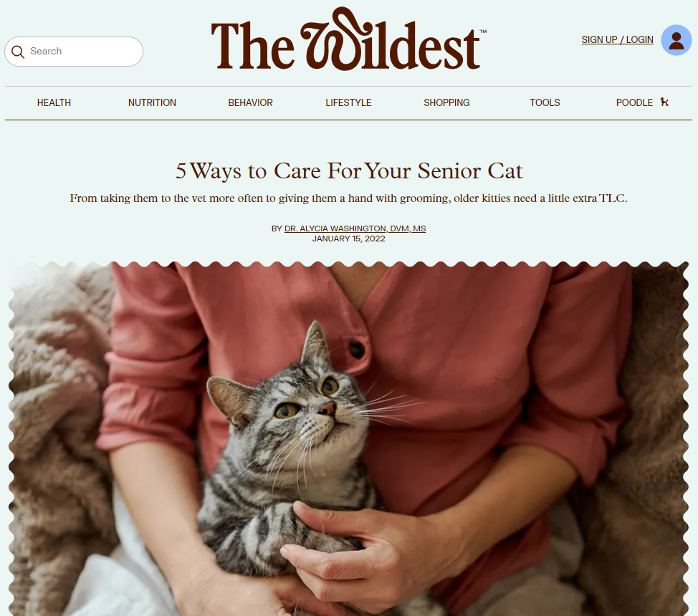
Task: Click the January 15, 2022 publish date
Action: 348,239
